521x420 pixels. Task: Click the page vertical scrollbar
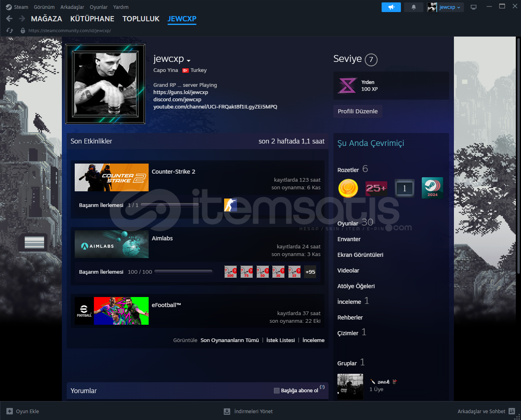(x=518, y=156)
